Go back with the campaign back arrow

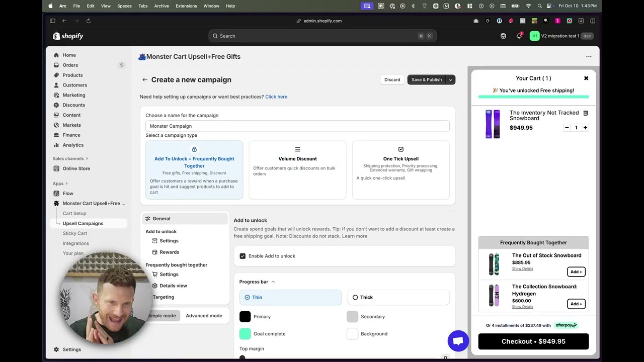click(x=144, y=79)
